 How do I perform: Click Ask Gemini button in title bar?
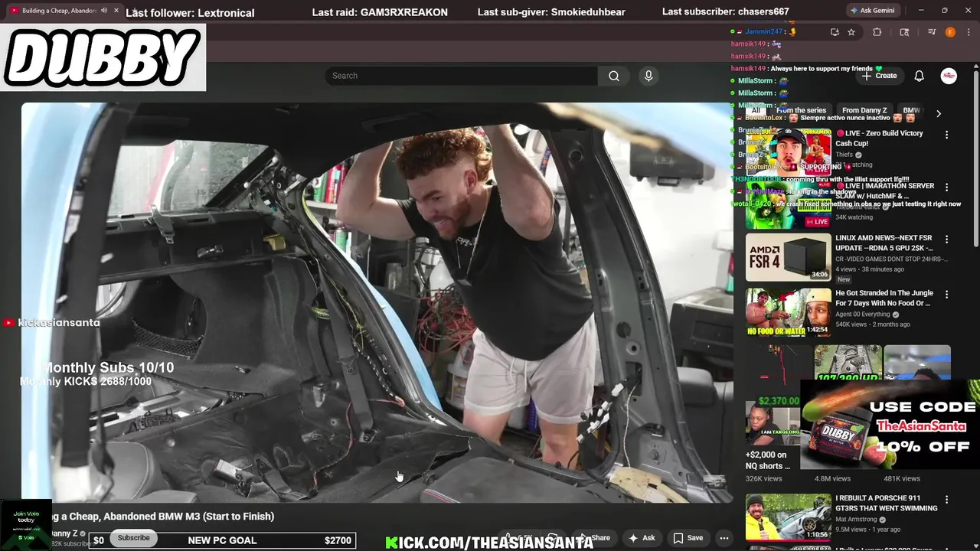pyautogui.click(x=872, y=11)
